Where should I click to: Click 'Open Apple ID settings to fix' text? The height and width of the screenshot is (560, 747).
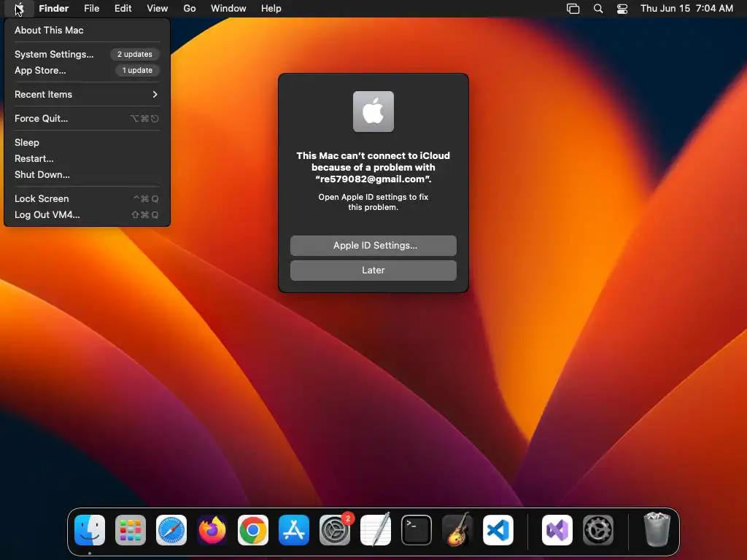pos(373,197)
